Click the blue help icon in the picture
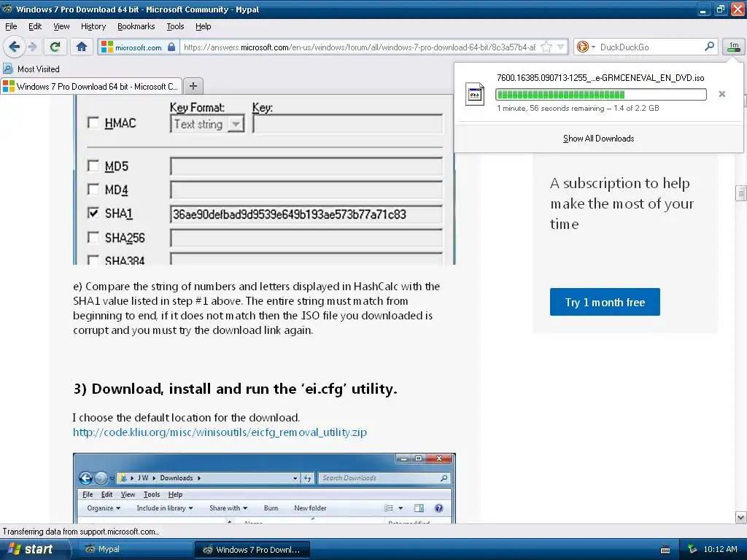The height and width of the screenshot is (560, 747). [x=438, y=508]
